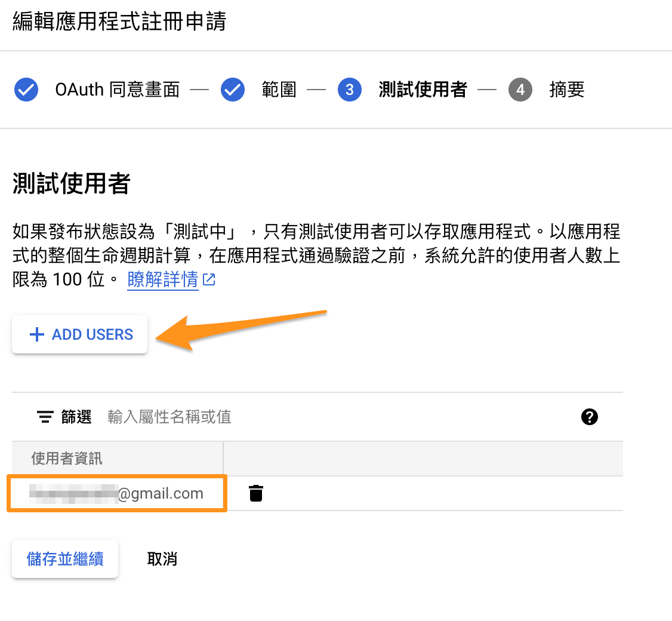
Task: Click the OAuth 同意畫面 step checkmark icon
Action: [26, 90]
